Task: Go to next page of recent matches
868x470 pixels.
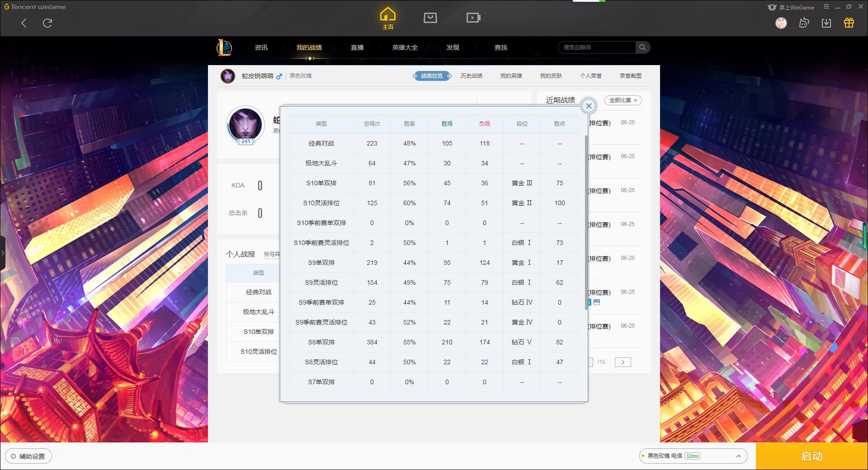Action: [623, 362]
